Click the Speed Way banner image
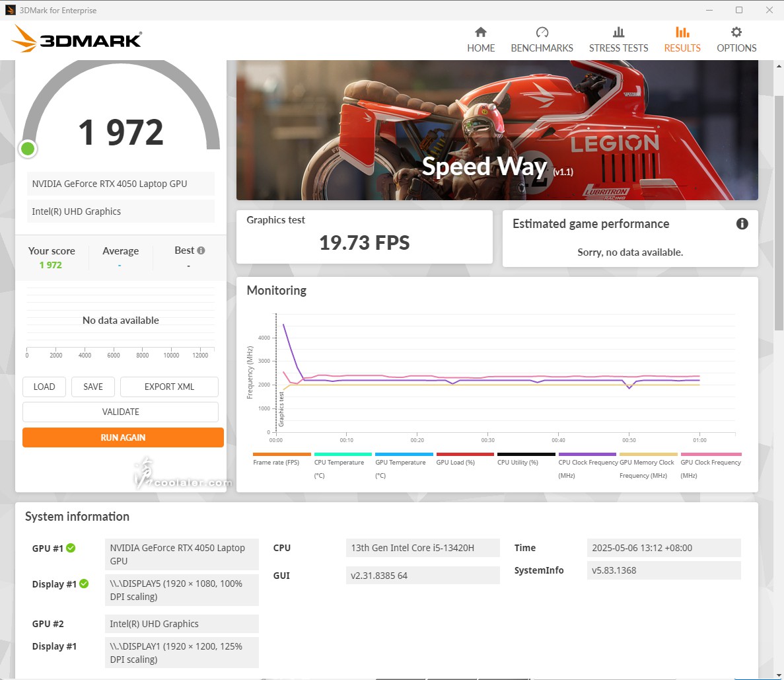This screenshot has height=680, width=784. click(497, 130)
